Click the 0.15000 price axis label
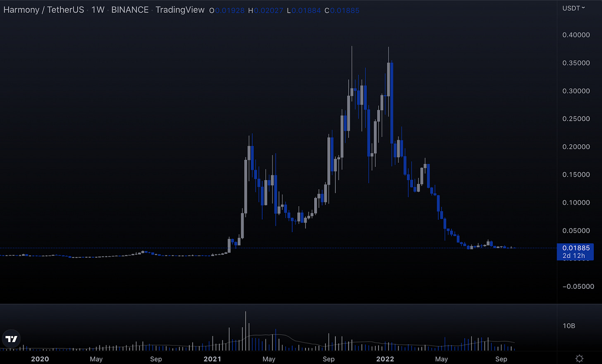This screenshot has height=364, width=602. click(576, 175)
